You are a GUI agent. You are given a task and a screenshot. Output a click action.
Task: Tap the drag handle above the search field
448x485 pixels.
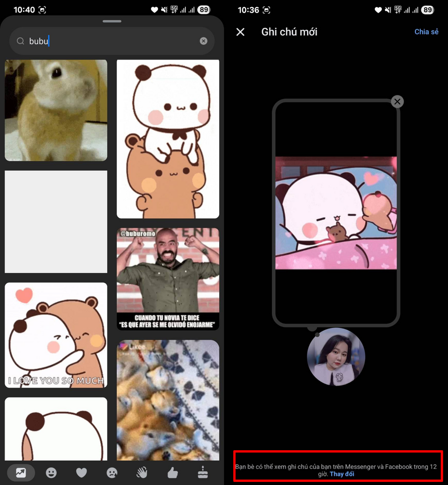pyautogui.click(x=112, y=21)
